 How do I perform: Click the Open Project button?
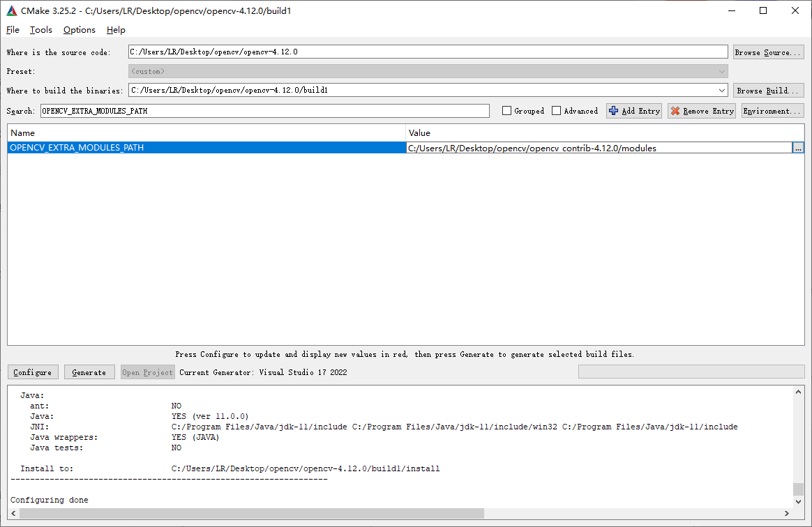[x=148, y=372]
